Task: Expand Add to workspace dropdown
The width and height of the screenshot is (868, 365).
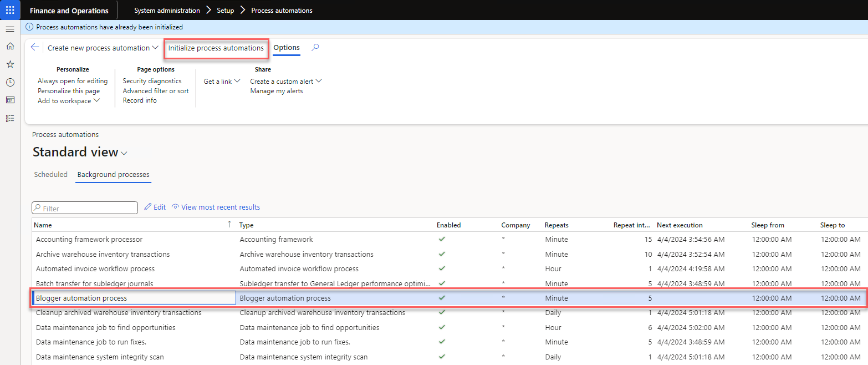Action: click(69, 100)
